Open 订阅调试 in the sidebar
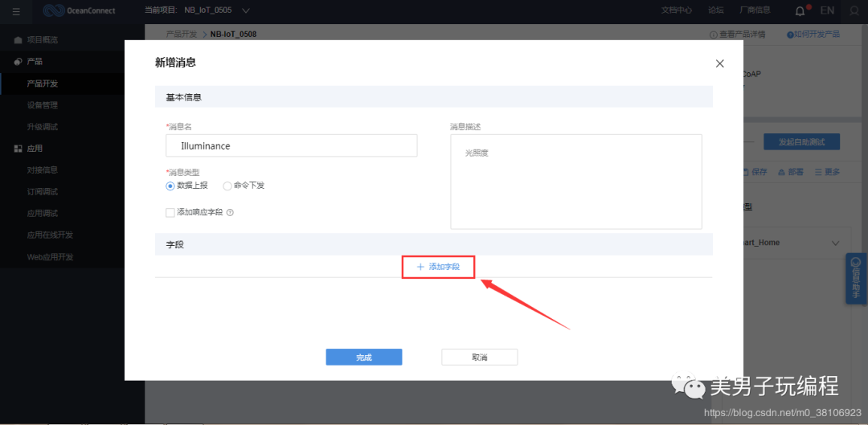 click(42, 191)
